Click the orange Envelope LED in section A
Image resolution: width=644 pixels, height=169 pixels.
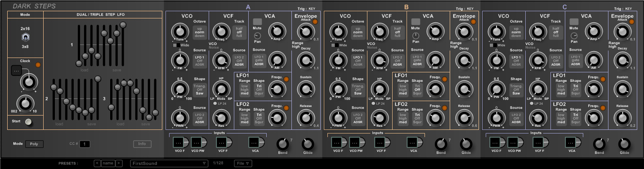click(x=315, y=22)
